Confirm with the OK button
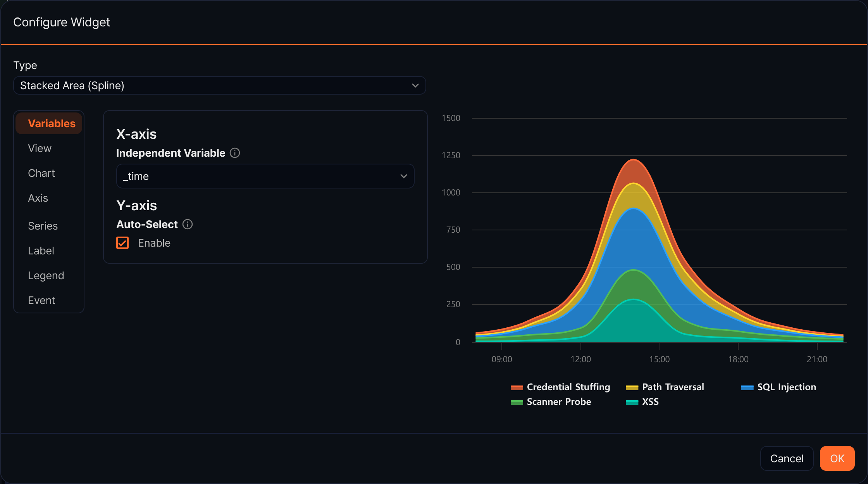Viewport: 868px width, 484px height. [x=837, y=458]
